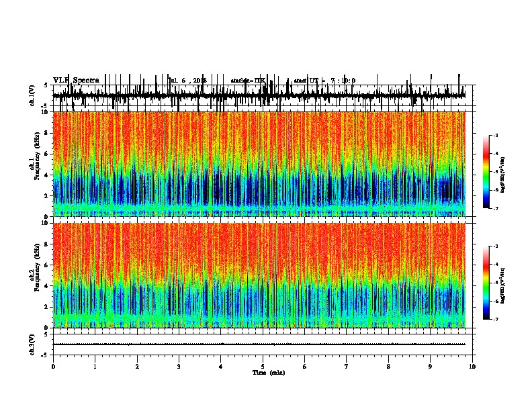Image resolution: width=532 pixels, height=411 pixels.
Task: Click the station name label in header
Action: click(248, 81)
